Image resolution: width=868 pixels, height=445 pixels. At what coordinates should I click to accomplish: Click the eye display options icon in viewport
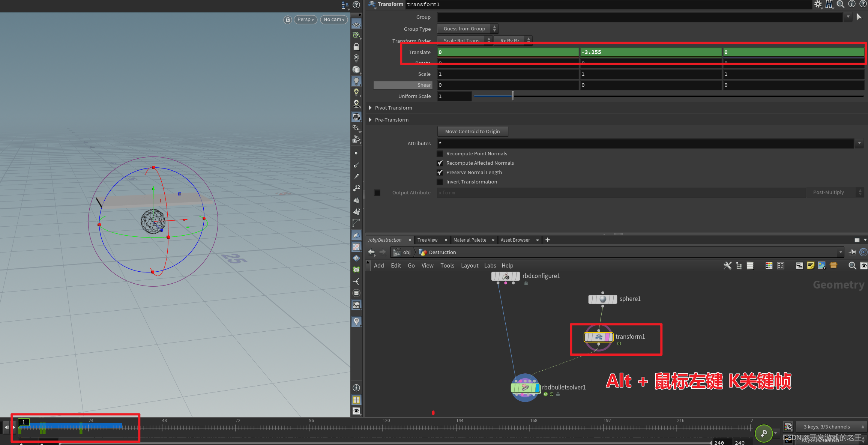(356, 411)
